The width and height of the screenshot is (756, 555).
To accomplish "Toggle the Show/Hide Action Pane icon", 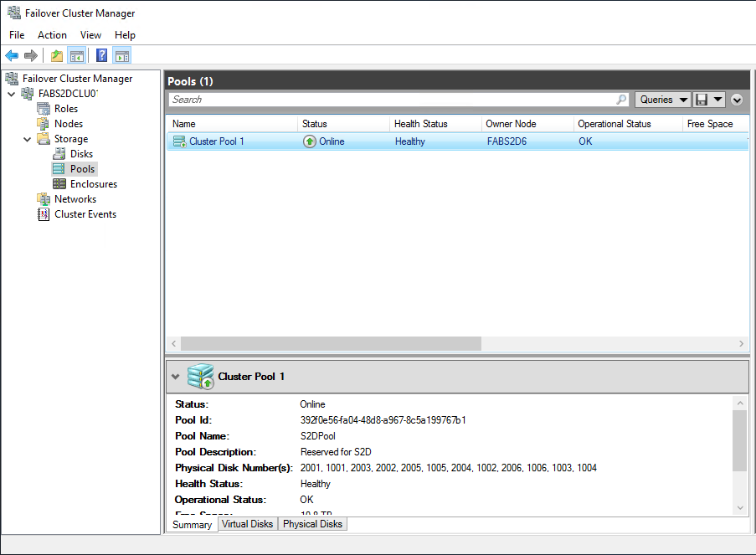I will pyautogui.click(x=122, y=56).
